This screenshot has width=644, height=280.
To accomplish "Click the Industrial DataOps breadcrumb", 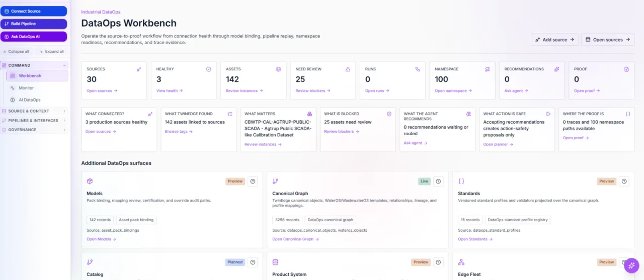I will (x=101, y=12).
